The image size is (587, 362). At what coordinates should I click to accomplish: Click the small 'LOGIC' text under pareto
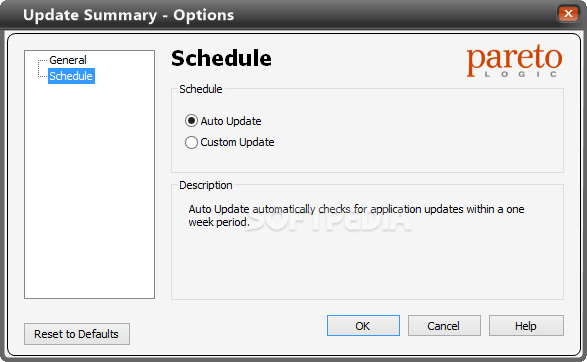coord(521,74)
